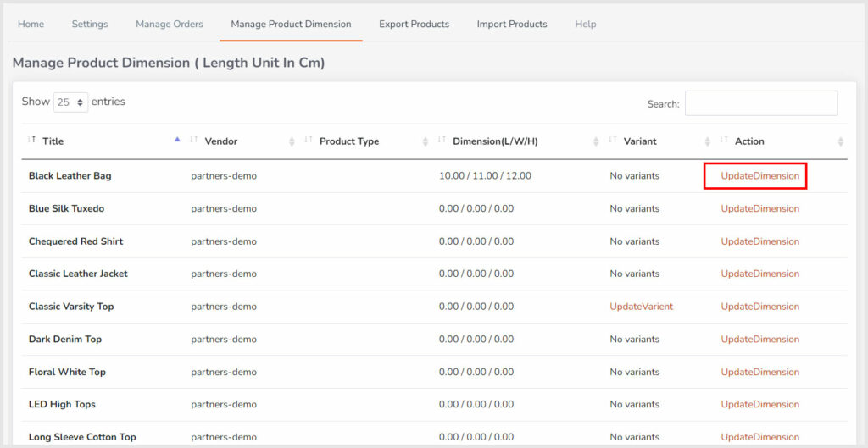868x448 pixels.
Task: Sort table by Title column
Action: click(x=53, y=141)
